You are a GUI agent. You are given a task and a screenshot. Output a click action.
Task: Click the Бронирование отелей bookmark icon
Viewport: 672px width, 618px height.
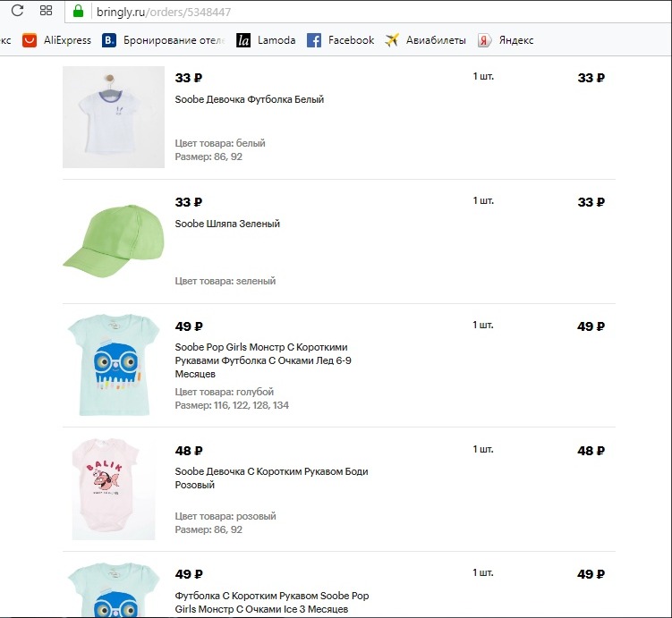tap(109, 40)
